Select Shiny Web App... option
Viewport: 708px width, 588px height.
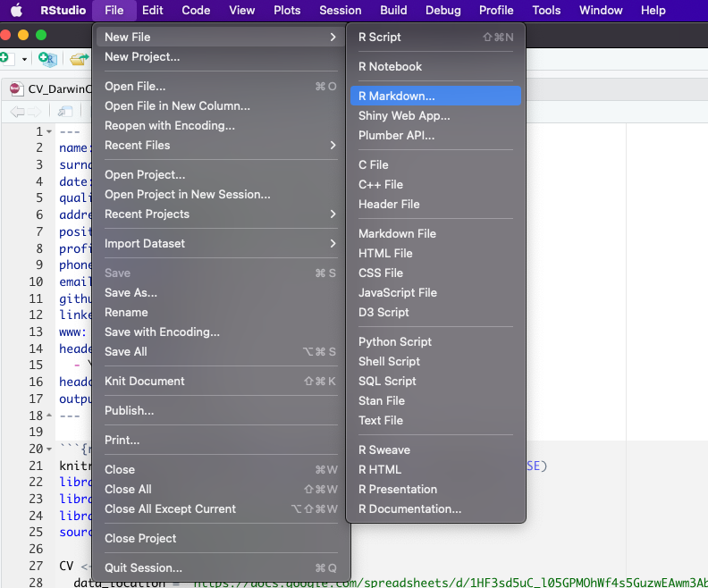[435, 115]
